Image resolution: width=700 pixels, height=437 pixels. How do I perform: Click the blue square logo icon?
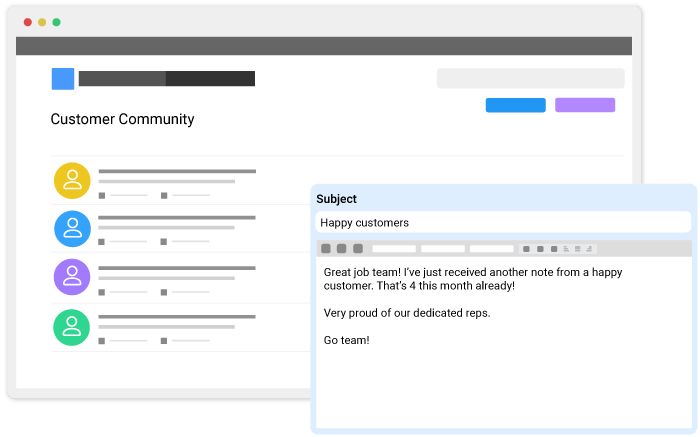point(63,79)
